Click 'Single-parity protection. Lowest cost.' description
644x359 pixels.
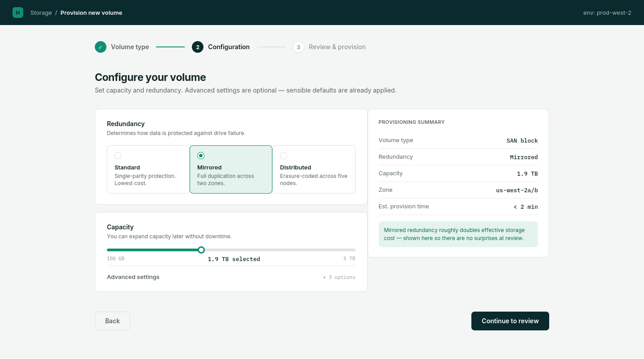[145, 180]
